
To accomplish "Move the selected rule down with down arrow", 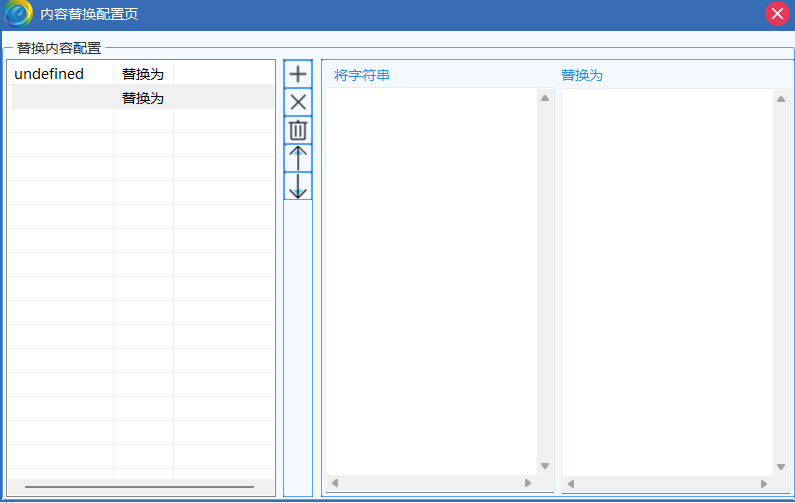I will [x=298, y=186].
